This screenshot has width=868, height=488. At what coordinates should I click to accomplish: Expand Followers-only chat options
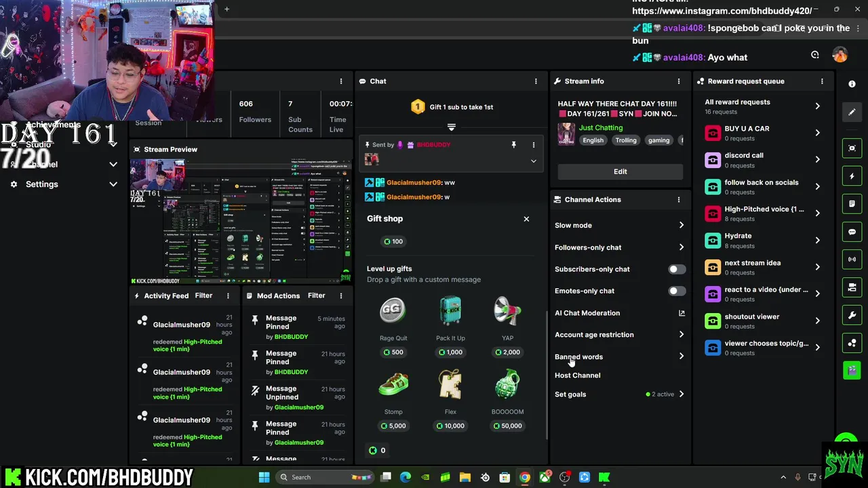pyautogui.click(x=682, y=247)
